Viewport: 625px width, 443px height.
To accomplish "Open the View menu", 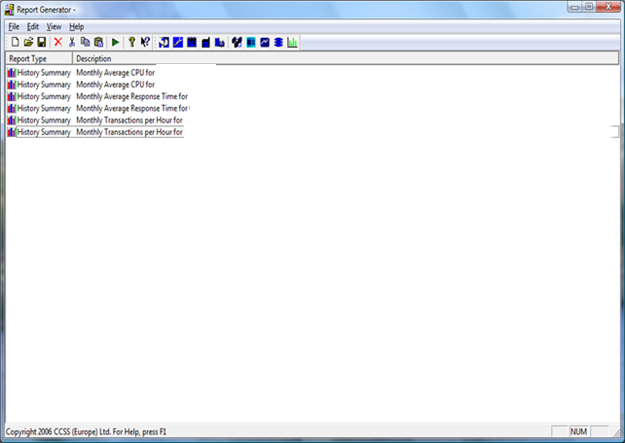I will (54, 26).
